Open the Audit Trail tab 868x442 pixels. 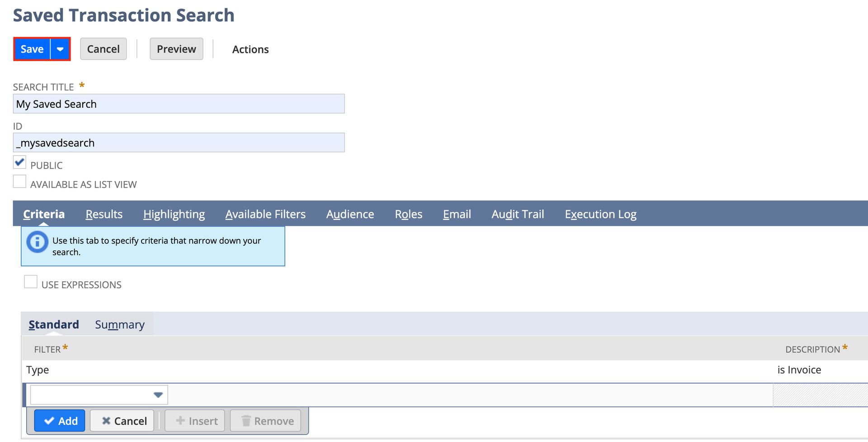coord(518,214)
